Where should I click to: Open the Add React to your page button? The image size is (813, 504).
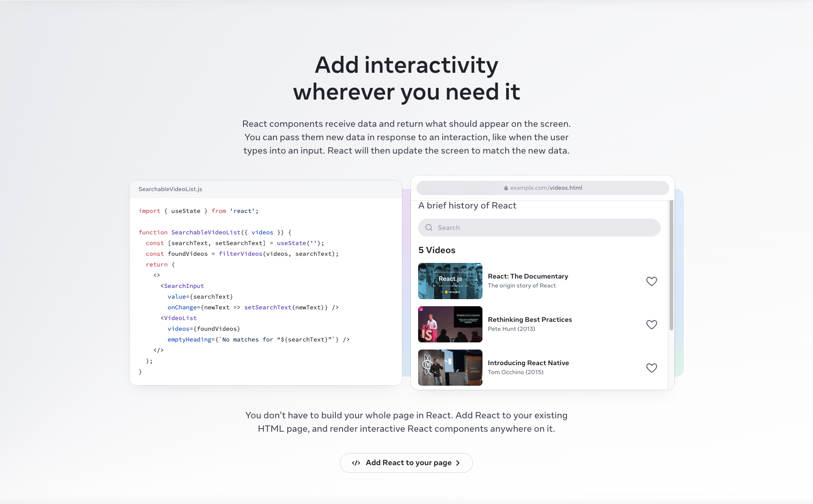click(x=406, y=463)
